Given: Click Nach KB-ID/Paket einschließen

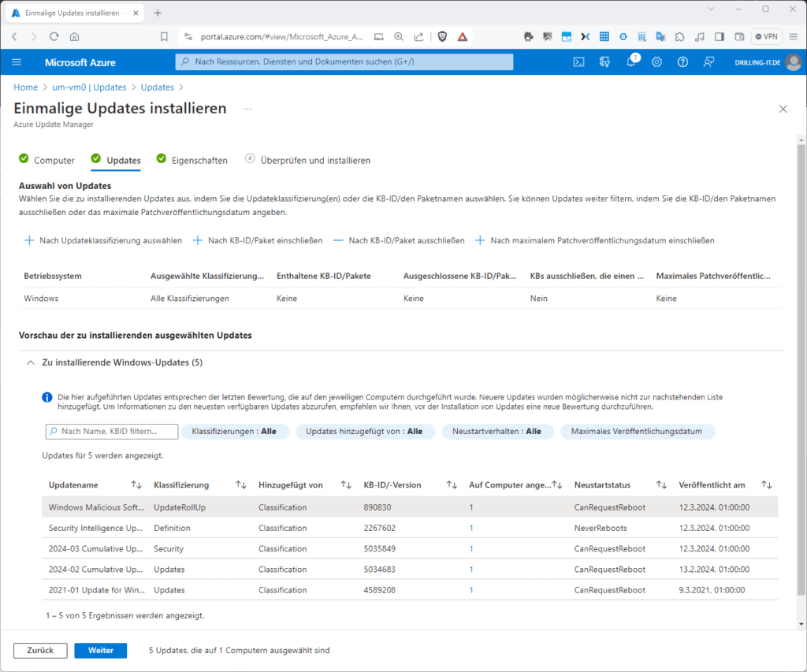Looking at the screenshot, I should pos(258,240).
